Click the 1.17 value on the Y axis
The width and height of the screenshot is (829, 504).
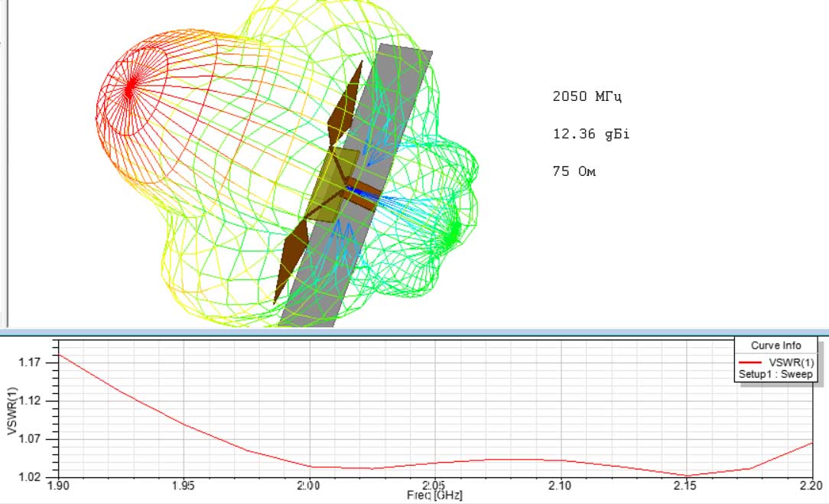30,363
